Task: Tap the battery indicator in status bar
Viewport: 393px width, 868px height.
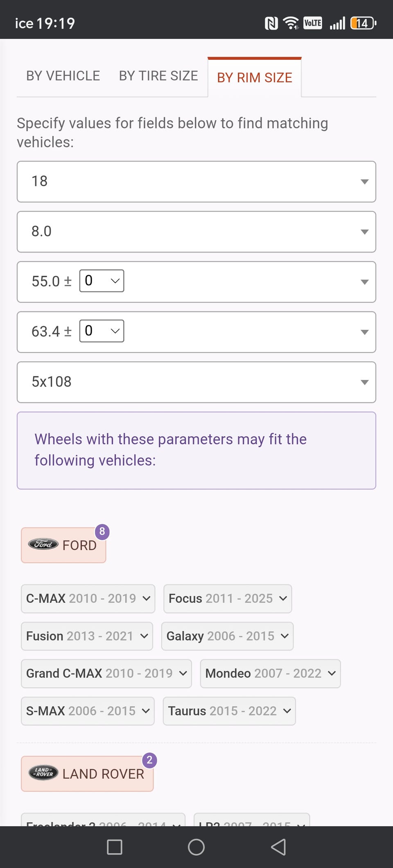Action: pyautogui.click(x=363, y=23)
